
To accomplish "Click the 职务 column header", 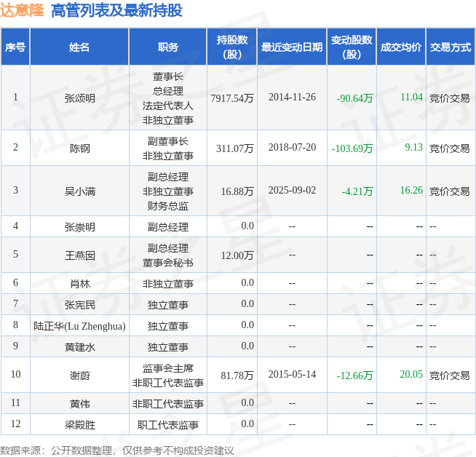I will tap(168, 47).
